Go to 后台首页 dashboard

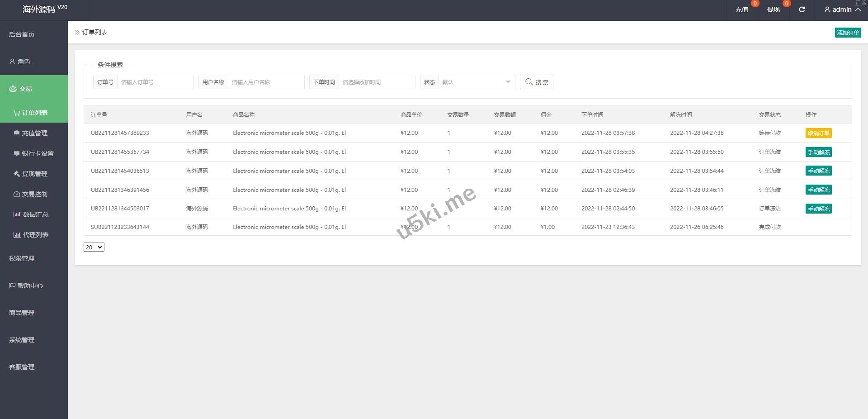22,34
